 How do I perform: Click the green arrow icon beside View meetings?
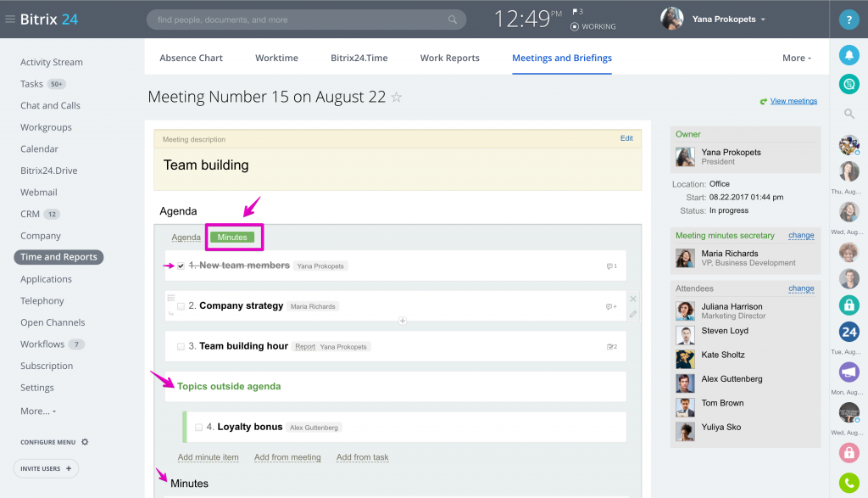(764, 101)
